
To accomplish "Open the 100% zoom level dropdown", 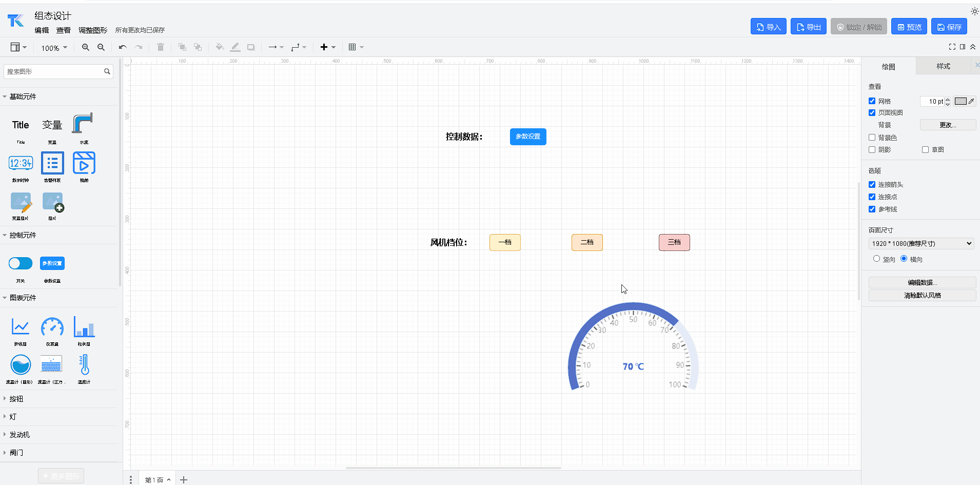I will tap(54, 48).
